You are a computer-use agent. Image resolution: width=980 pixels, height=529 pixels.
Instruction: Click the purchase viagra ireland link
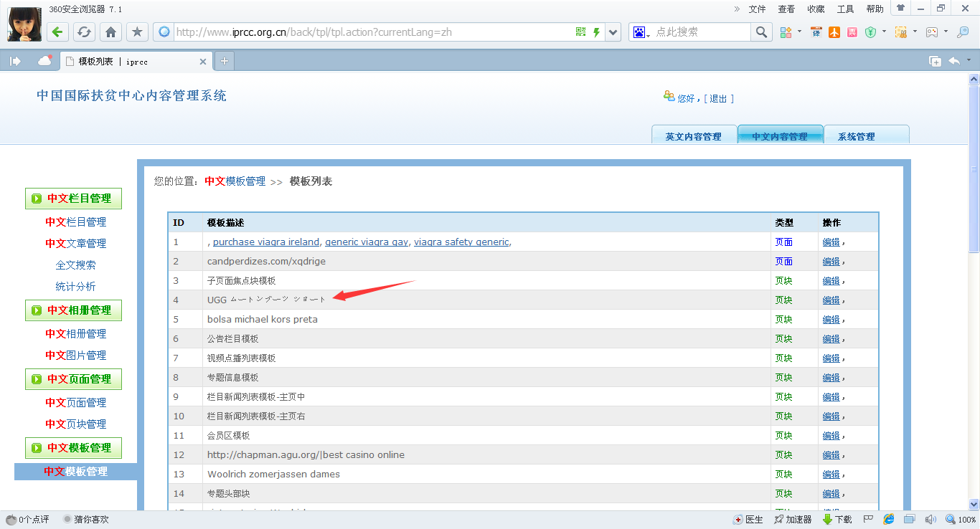(266, 242)
